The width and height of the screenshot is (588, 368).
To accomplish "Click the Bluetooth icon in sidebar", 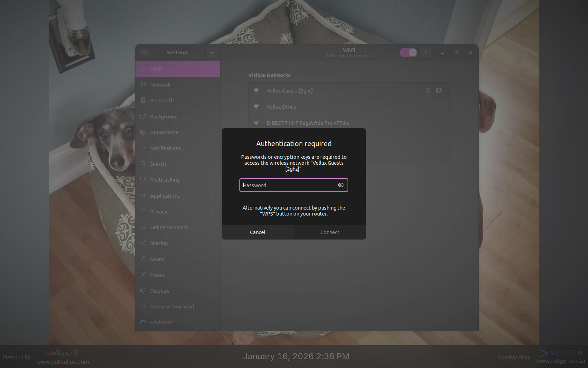I will tap(143, 101).
